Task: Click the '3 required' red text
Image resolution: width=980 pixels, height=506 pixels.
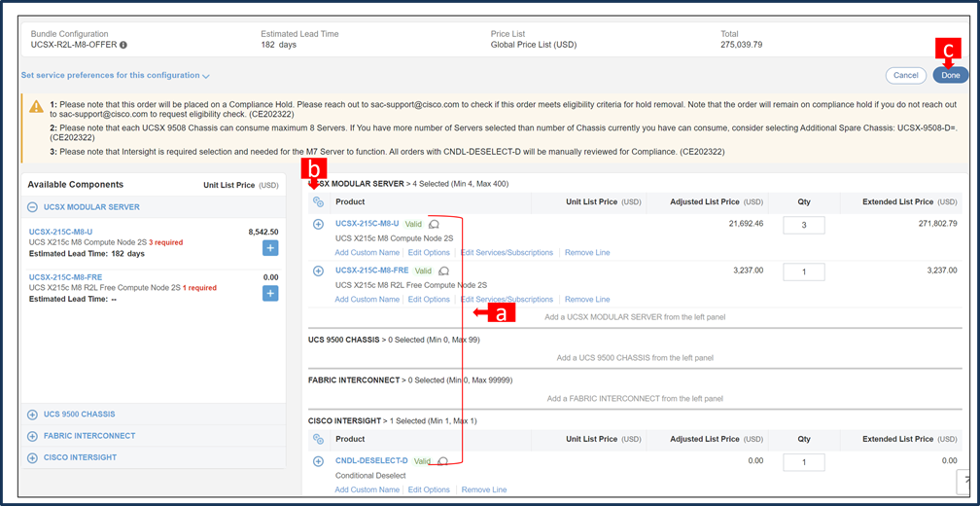Action: click(165, 242)
